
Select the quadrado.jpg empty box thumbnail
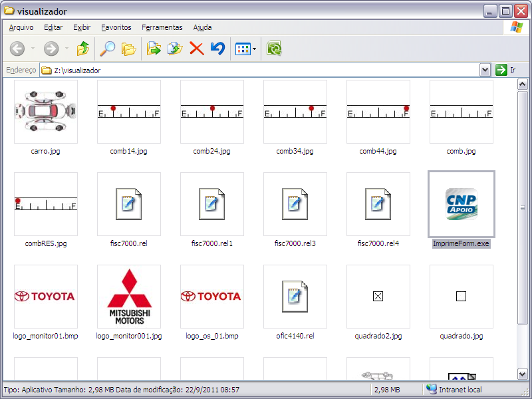click(x=462, y=297)
